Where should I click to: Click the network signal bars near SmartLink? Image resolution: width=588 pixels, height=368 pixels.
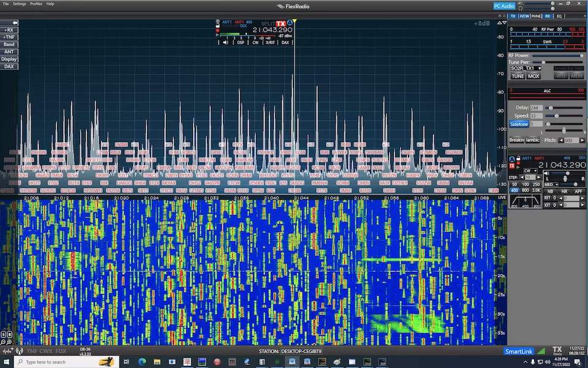541,351
